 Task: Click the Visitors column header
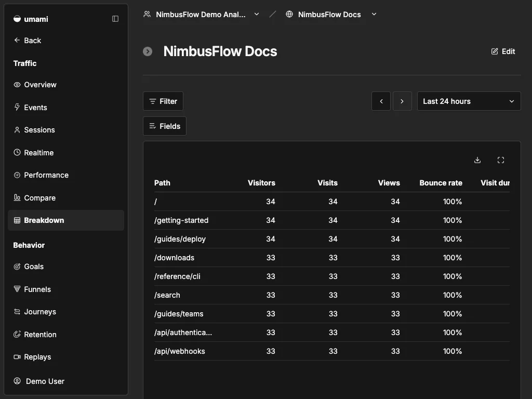point(262,183)
